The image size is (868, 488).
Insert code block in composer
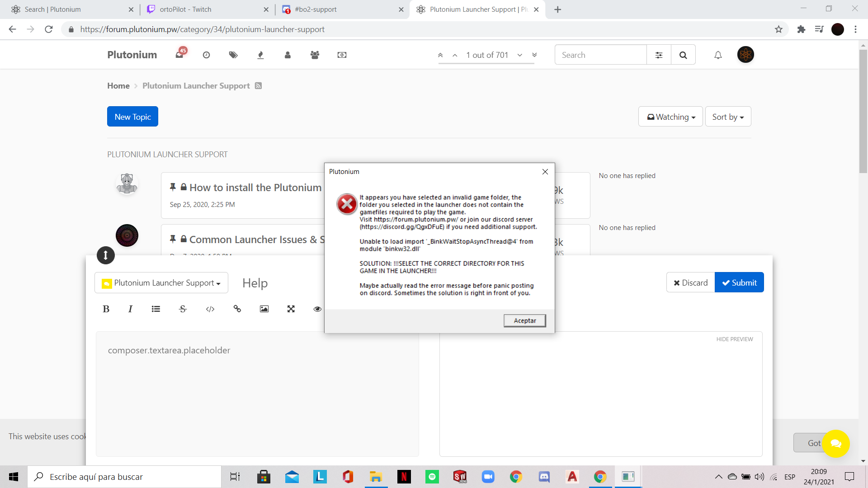pos(210,309)
